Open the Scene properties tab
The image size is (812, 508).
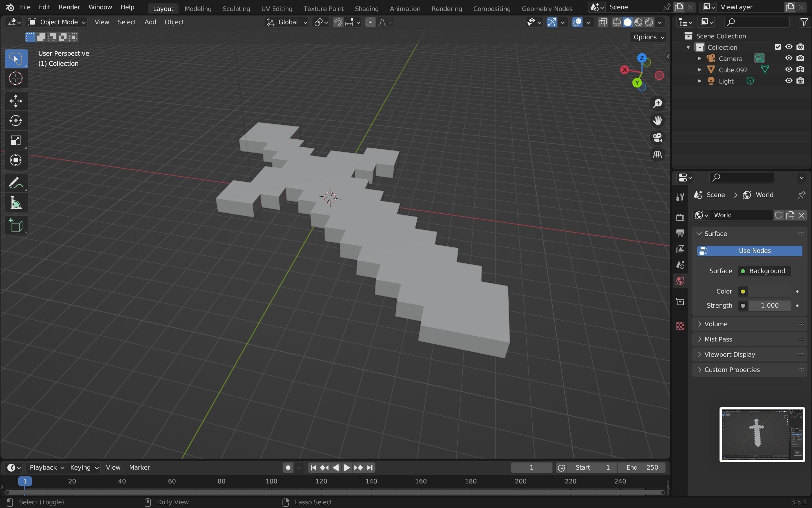pos(680,265)
